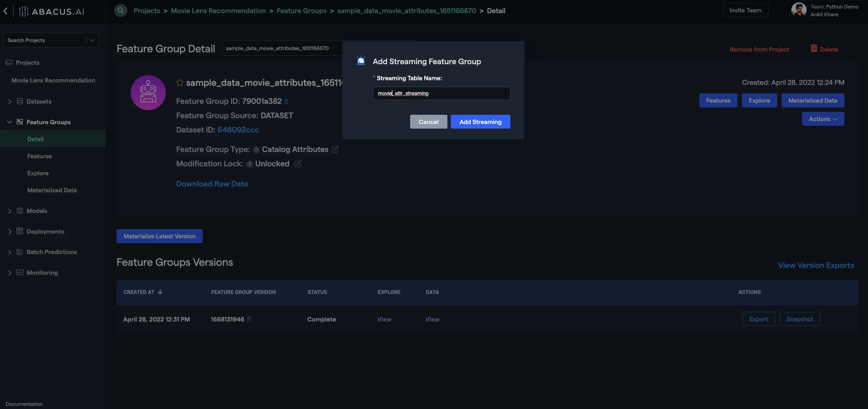Open the Actions dropdown menu
The height and width of the screenshot is (409, 868).
point(822,119)
